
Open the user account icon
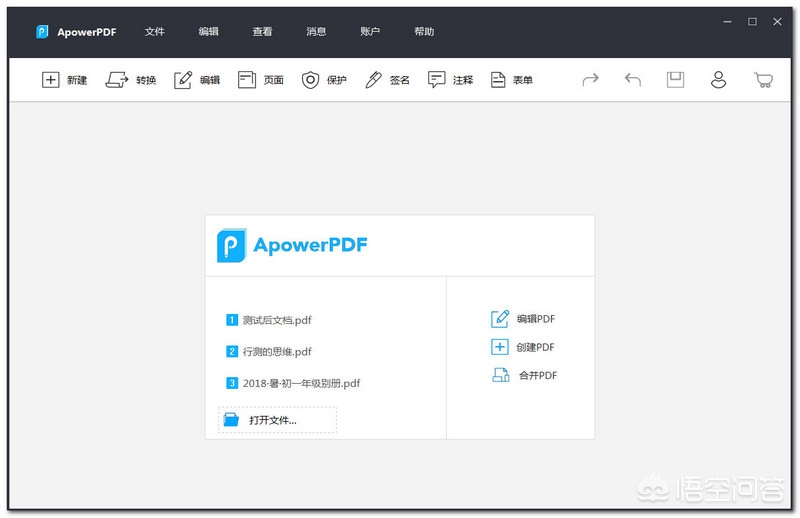718,80
